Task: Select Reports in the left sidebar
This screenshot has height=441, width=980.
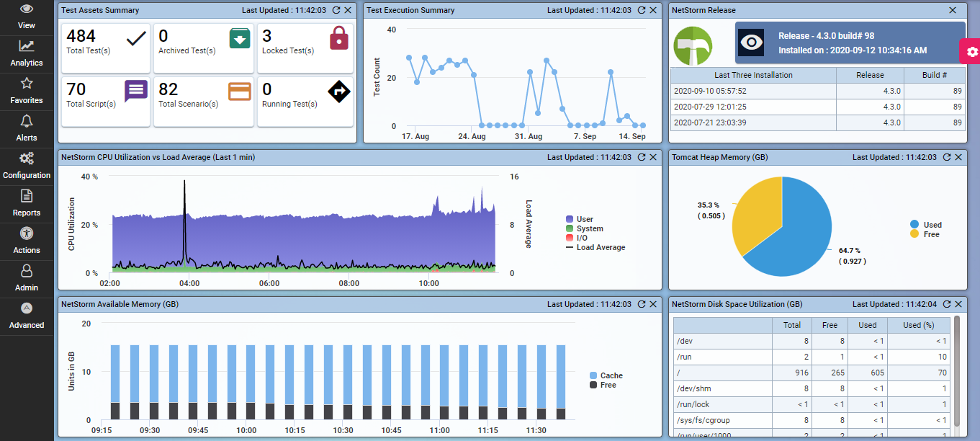Action: (x=27, y=204)
